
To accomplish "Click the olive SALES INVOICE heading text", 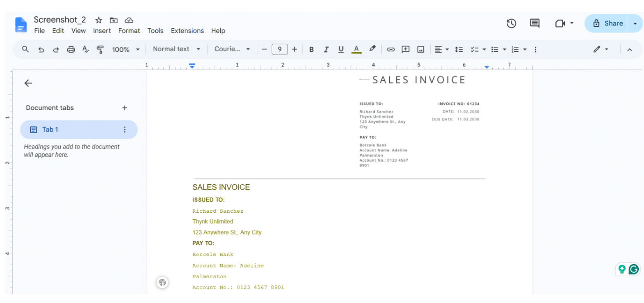I will (221, 187).
